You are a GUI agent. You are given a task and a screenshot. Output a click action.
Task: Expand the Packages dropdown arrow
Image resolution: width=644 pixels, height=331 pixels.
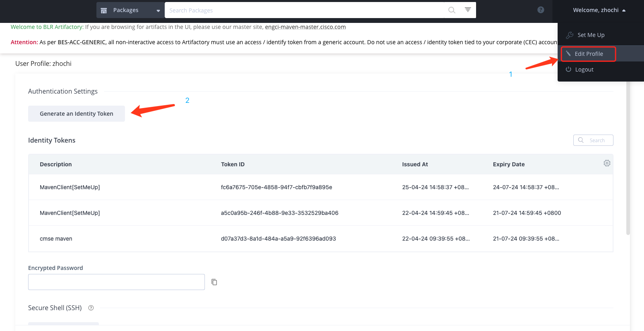pyautogui.click(x=158, y=11)
